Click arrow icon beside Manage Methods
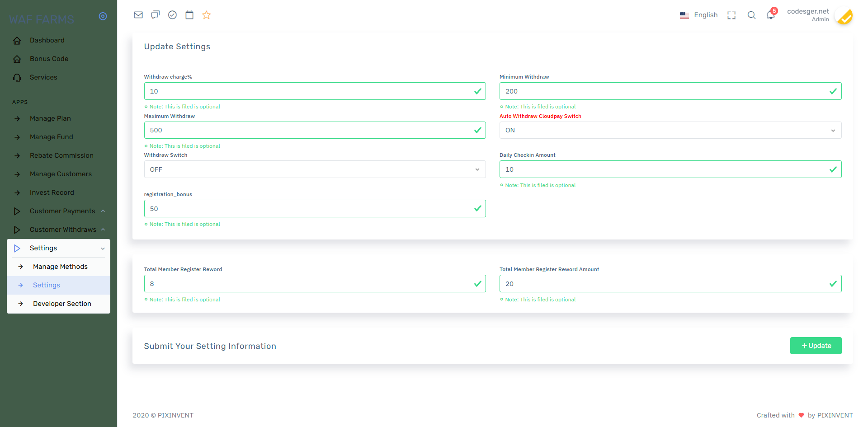This screenshot has width=868, height=427. (x=20, y=267)
